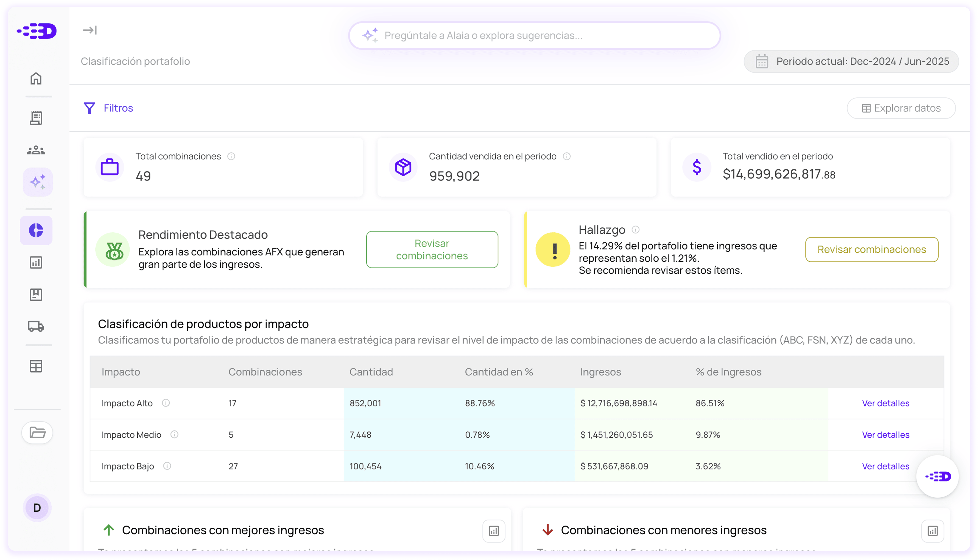Open the user avatar D

tap(37, 508)
